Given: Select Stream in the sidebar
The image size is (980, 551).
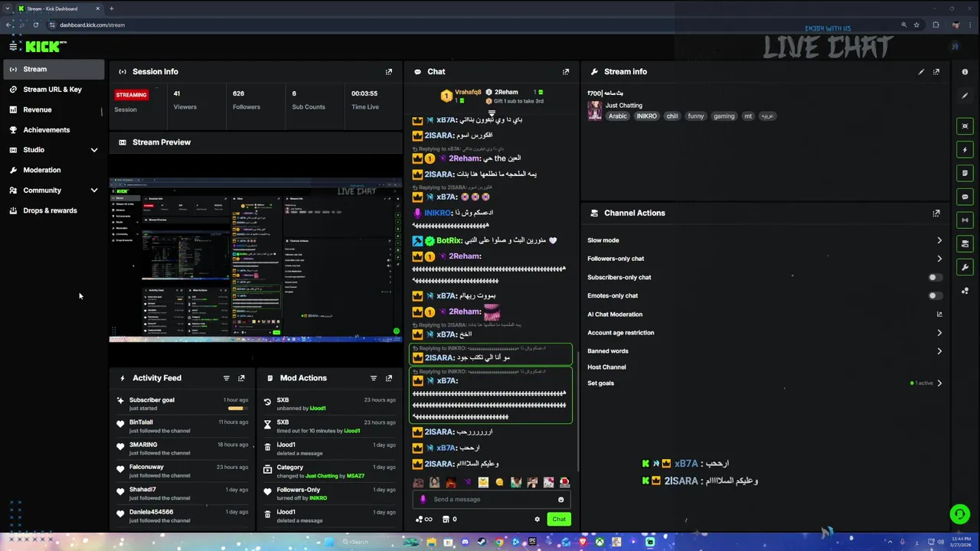Looking at the screenshot, I should [x=52, y=70].
